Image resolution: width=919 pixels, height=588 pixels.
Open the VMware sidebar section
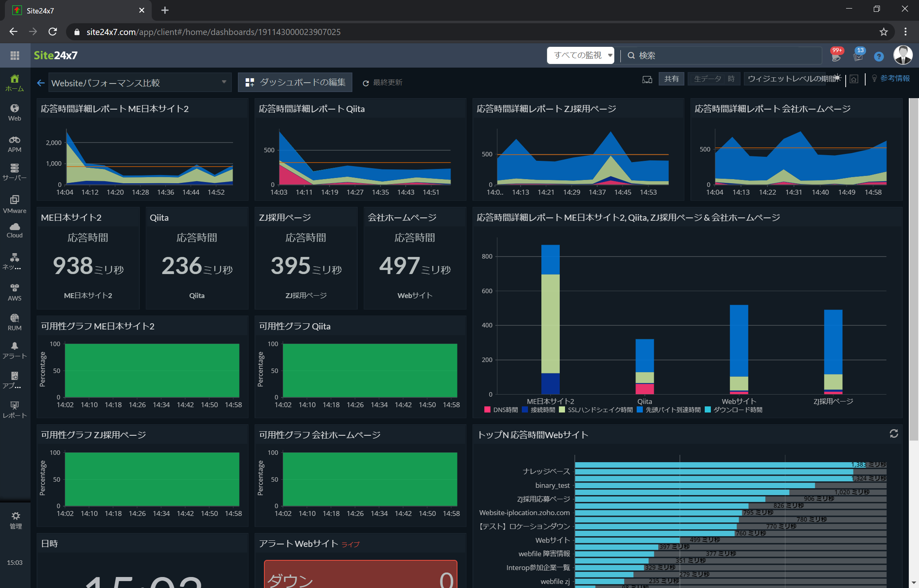(15, 204)
